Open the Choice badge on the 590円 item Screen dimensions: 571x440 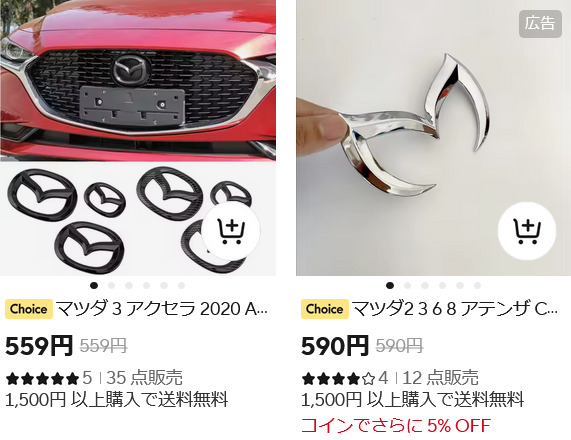point(325,309)
